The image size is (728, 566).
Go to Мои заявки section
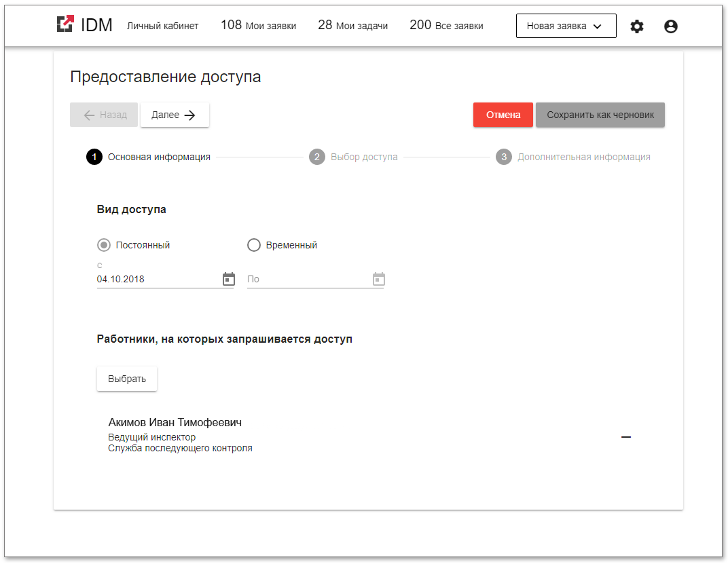[x=259, y=25]
